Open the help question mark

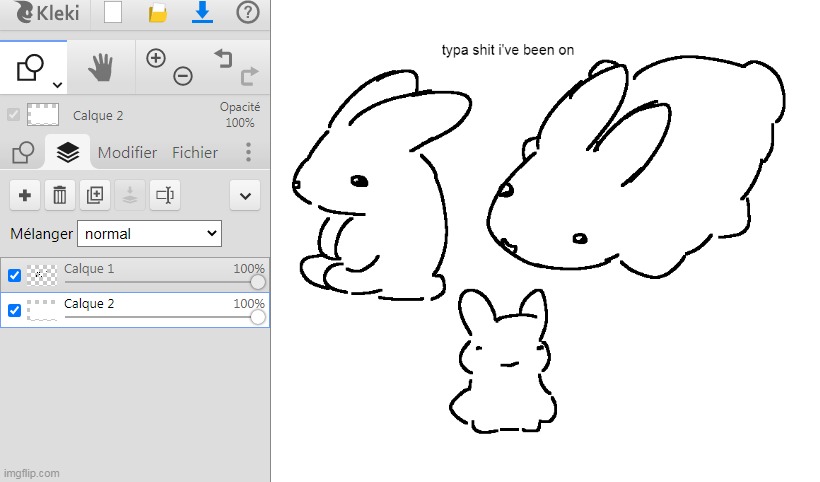[x=248, y=12]
